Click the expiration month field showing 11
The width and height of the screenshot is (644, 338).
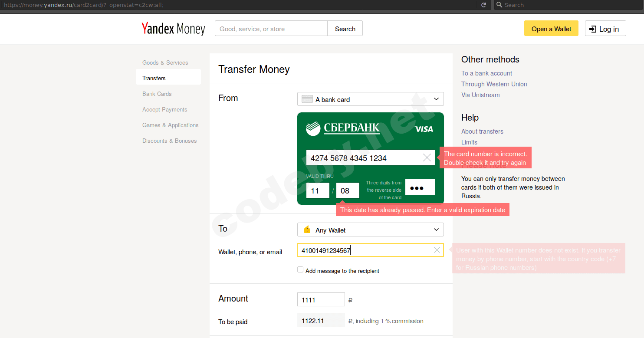coord(318,190)
